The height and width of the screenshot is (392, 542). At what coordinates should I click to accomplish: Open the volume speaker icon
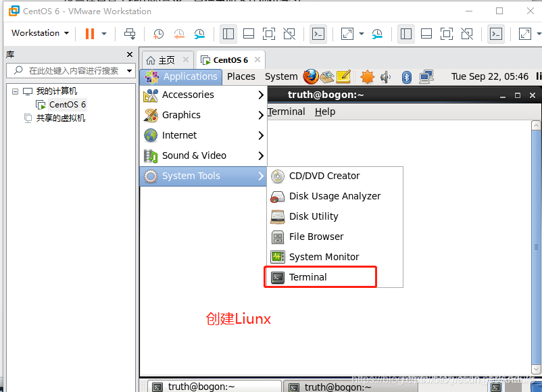tap(385, 77)
